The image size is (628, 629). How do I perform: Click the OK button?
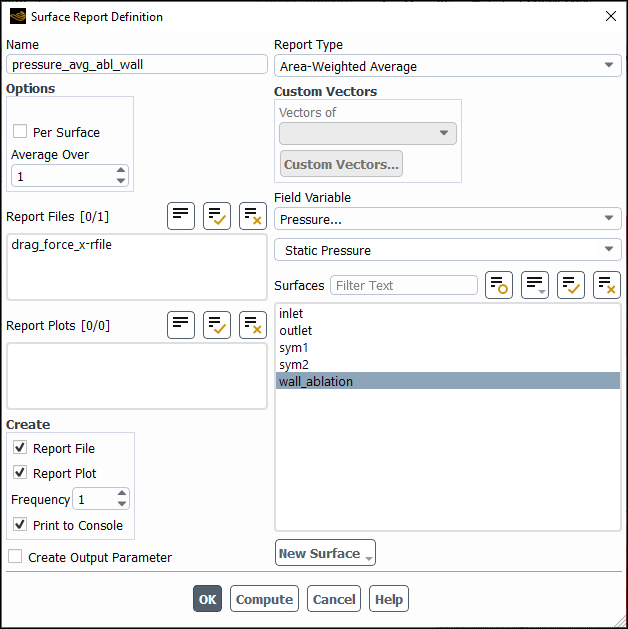[x=207, y=599]
